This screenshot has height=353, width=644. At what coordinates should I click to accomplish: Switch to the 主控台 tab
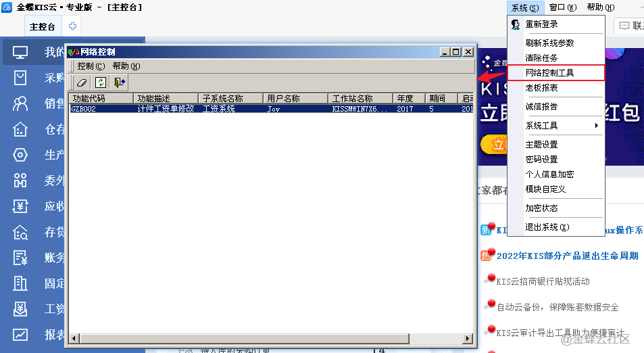coord(43,26)
